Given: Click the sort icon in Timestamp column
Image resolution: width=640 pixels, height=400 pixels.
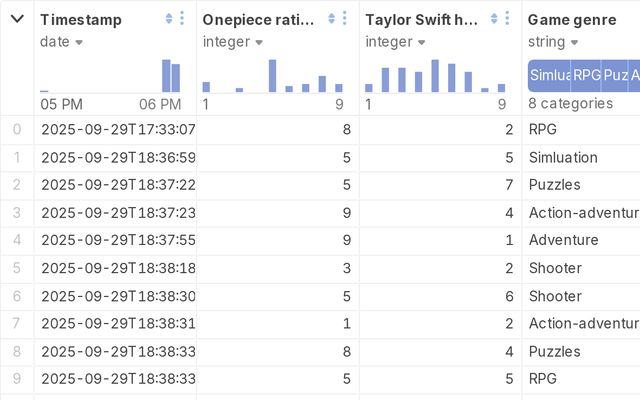Looking at the screenshot, I should (169, 19).
